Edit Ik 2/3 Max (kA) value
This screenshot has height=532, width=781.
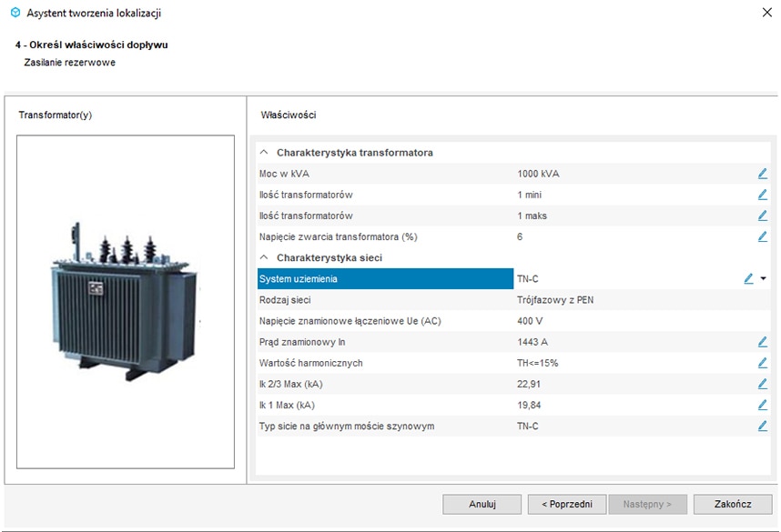pos(762,384)
